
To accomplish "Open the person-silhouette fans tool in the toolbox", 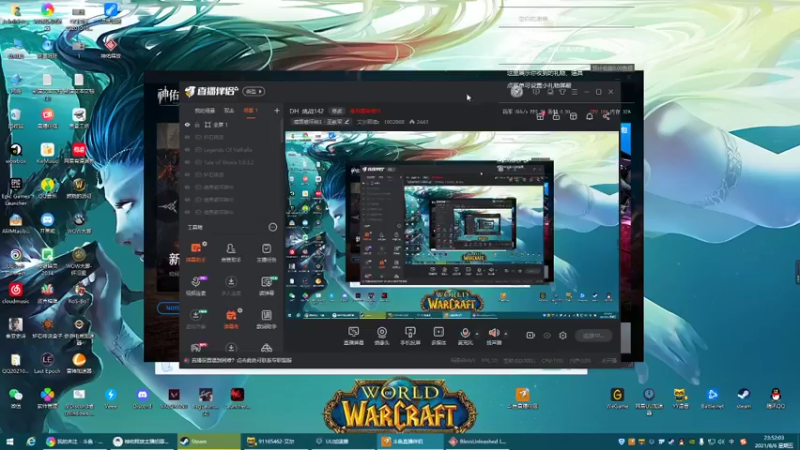I will (231, 252).
